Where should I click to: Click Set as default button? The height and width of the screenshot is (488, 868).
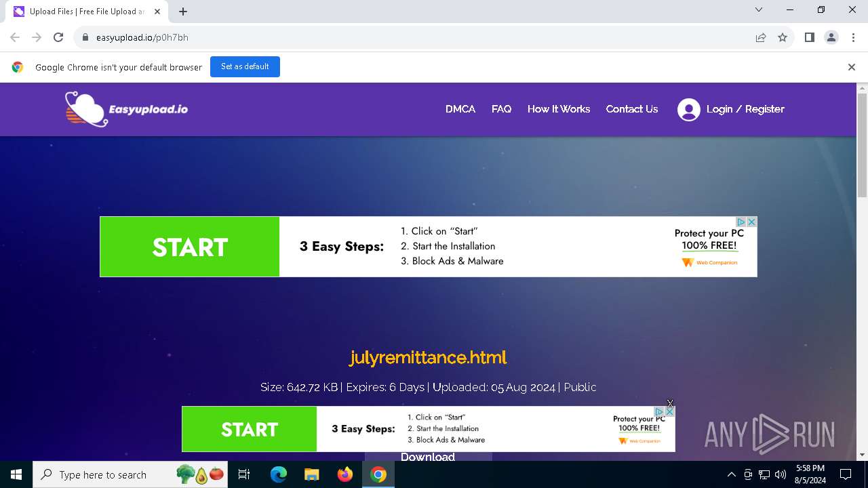(245, 67)
